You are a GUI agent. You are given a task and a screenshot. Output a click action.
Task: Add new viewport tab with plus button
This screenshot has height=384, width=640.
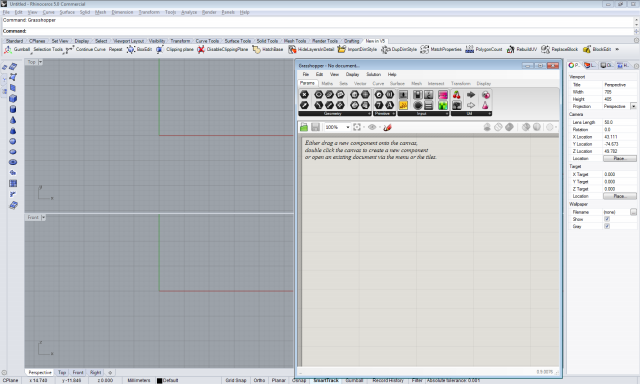[x=110, y=373]
